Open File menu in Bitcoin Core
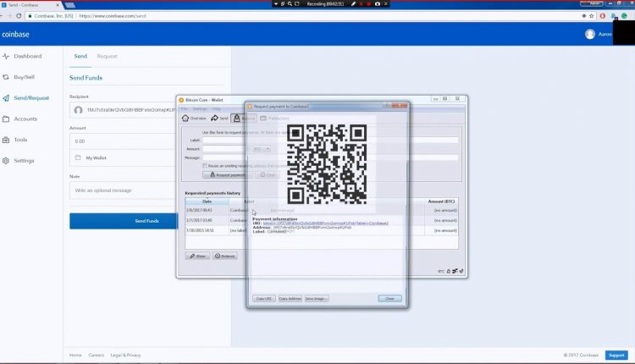Image resolution: width=635 pixels, height=364 pixels. [185, 109]
